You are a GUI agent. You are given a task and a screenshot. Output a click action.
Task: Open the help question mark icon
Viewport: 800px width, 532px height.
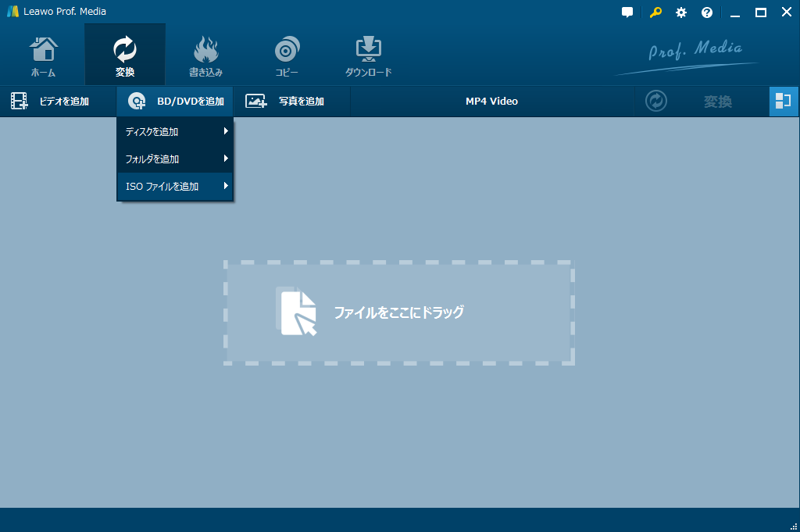[x=706, y=12]
